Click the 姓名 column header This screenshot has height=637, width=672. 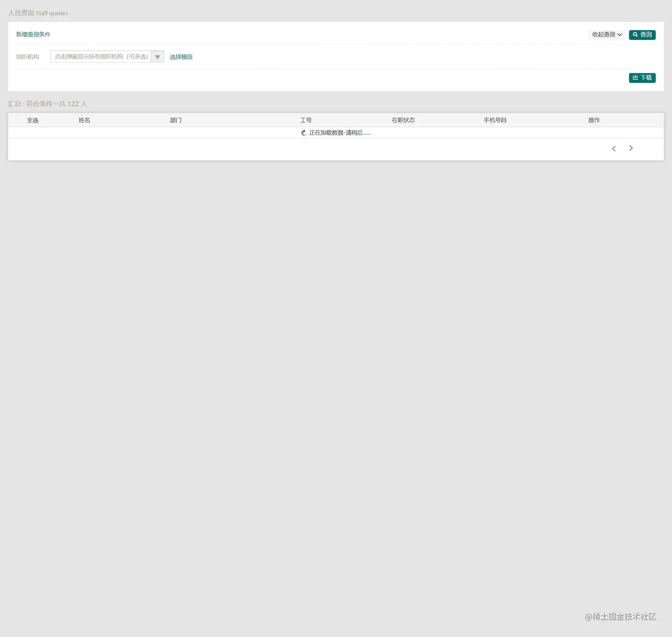(84, 120)
